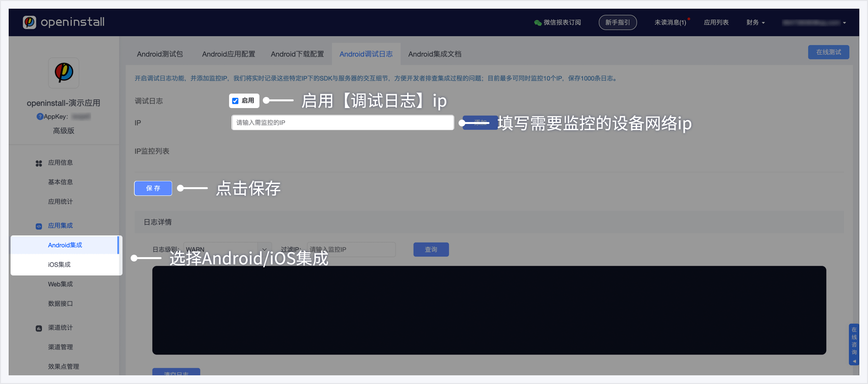868x384 pixels.
Task: Focus the 请输入需监控的IP input field
Action: coord(342,123)
